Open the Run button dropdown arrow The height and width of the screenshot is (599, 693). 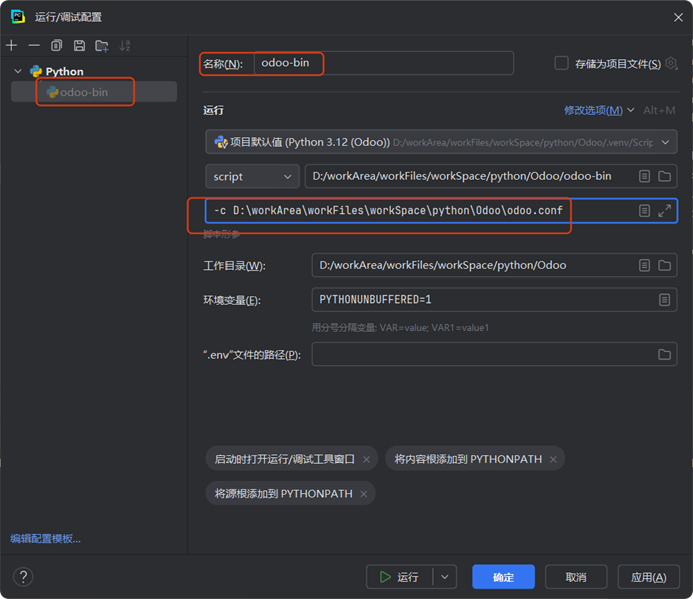[x=445, y=576]
